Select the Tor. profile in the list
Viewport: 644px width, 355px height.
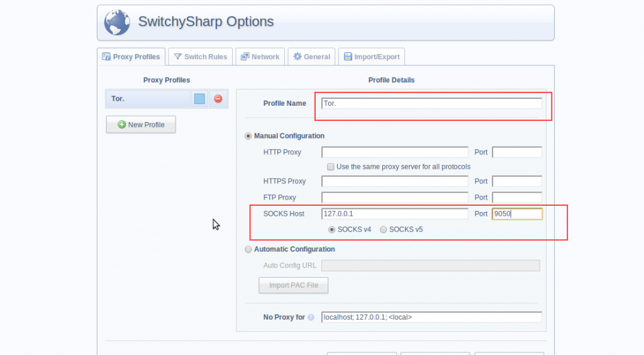[148, 99]
